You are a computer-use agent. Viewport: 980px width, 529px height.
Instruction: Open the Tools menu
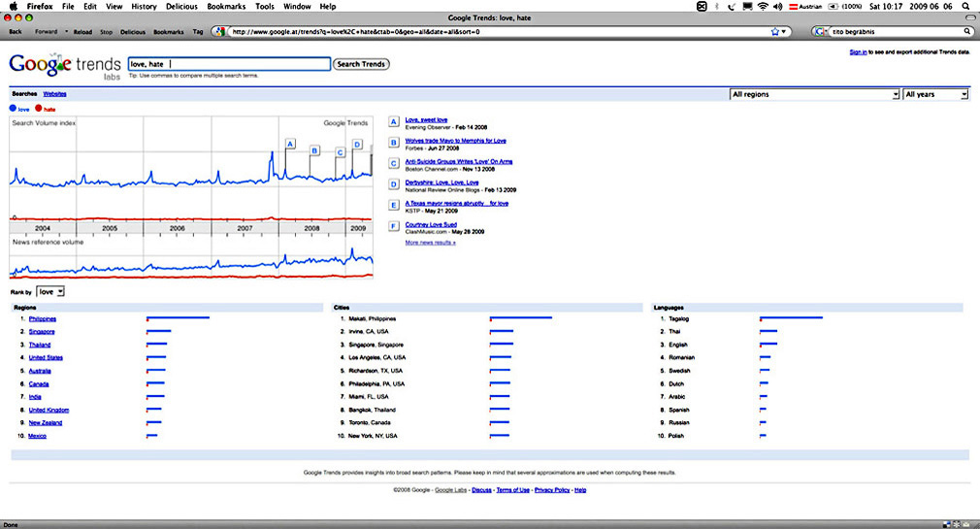coord(264,6)
